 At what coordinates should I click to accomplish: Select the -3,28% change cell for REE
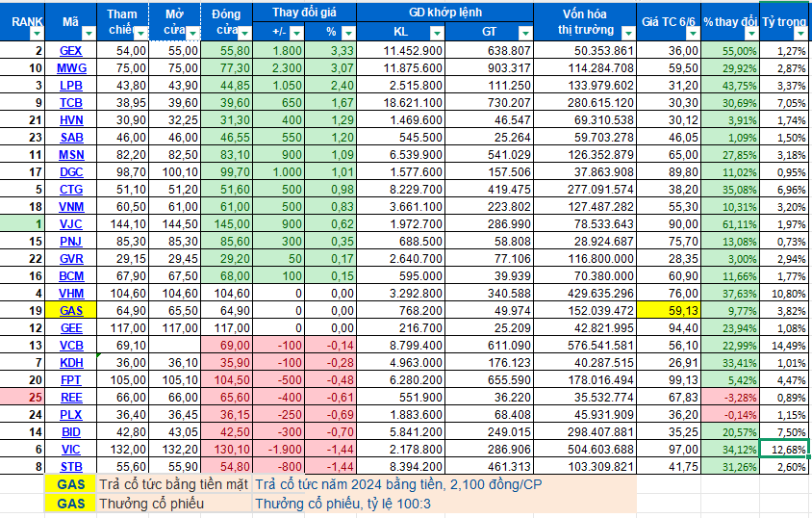coord(730,398)
